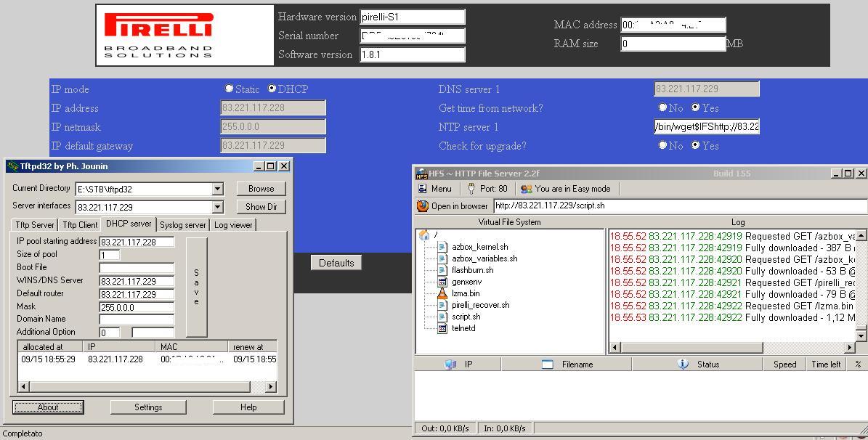Click the vertical Save button in DHCP settings

197,288
